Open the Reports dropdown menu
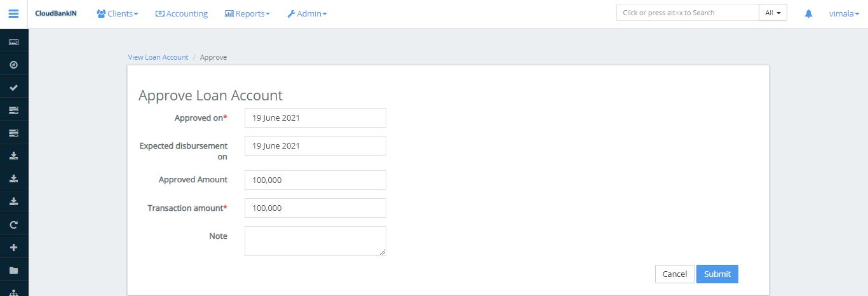This screenshot has width=868, height=296. (x=247, y=13)
